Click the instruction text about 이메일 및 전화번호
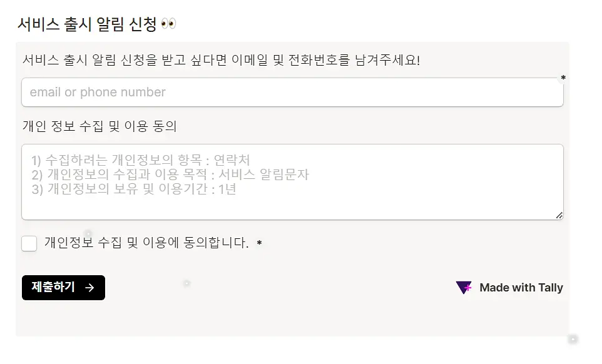The height and width of the screenshot is (364, 602). click(221, 60)
